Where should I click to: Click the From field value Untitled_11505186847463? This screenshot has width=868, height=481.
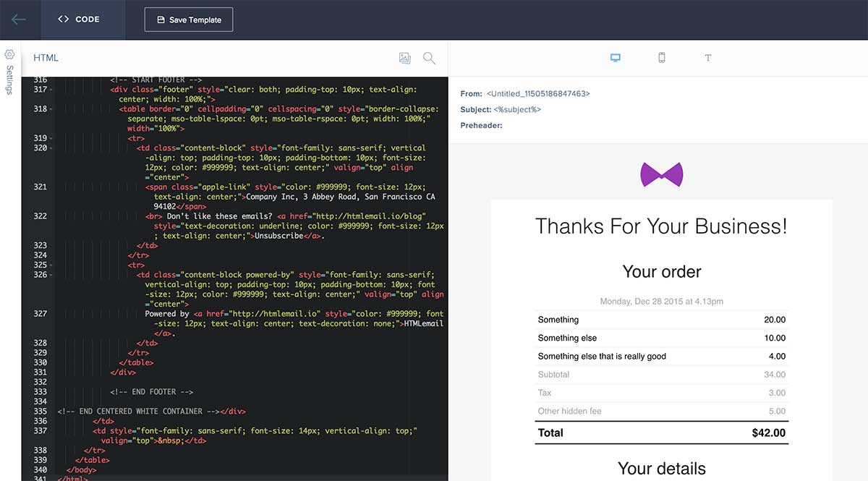click(538, 94)
